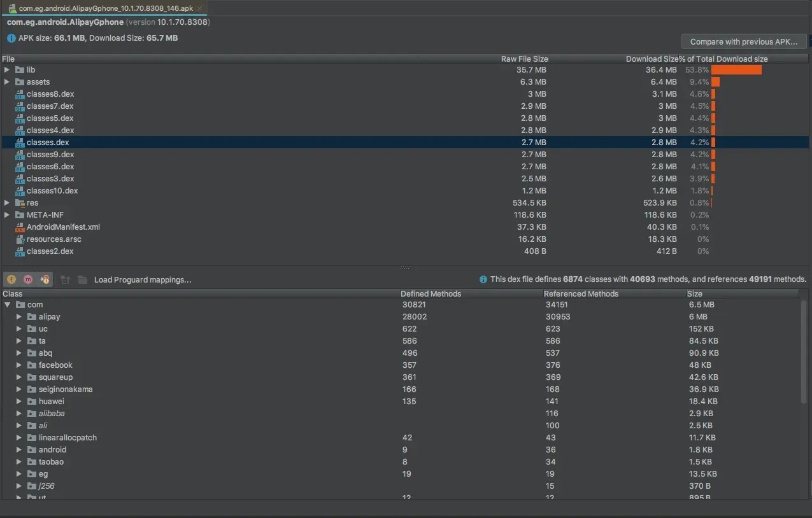The height and width of the screenshot is (518, 812).
Task: Click the classes4.dex file icon
Action: point(20,130)
